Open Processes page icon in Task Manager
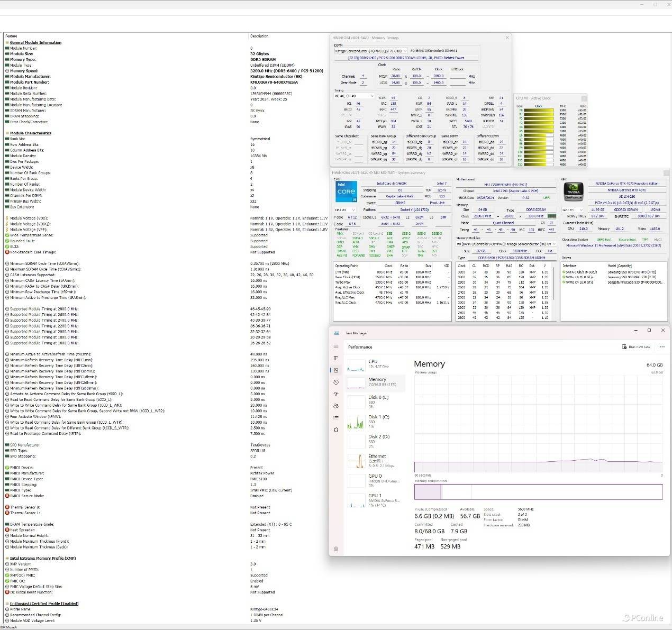 (336, 359)
